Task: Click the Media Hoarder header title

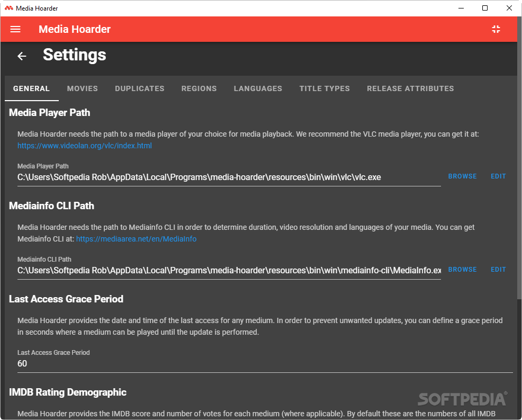Action: (75, 29)
